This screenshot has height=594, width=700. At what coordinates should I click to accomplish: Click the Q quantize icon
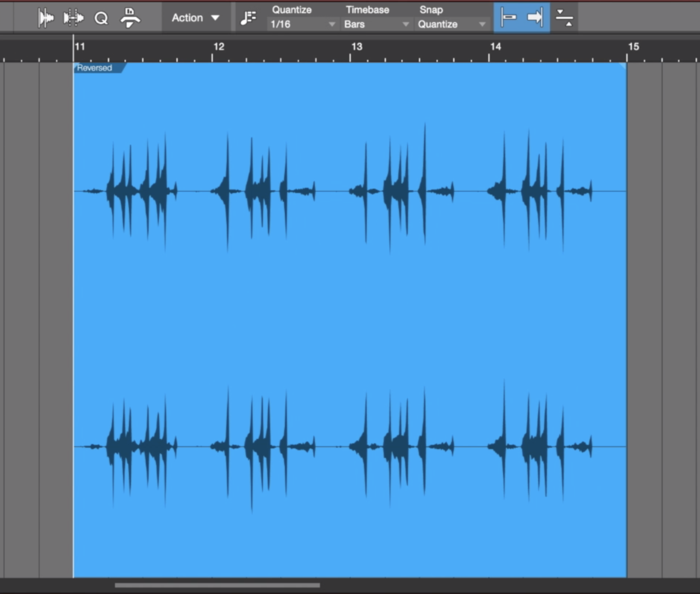click(101, 18)
